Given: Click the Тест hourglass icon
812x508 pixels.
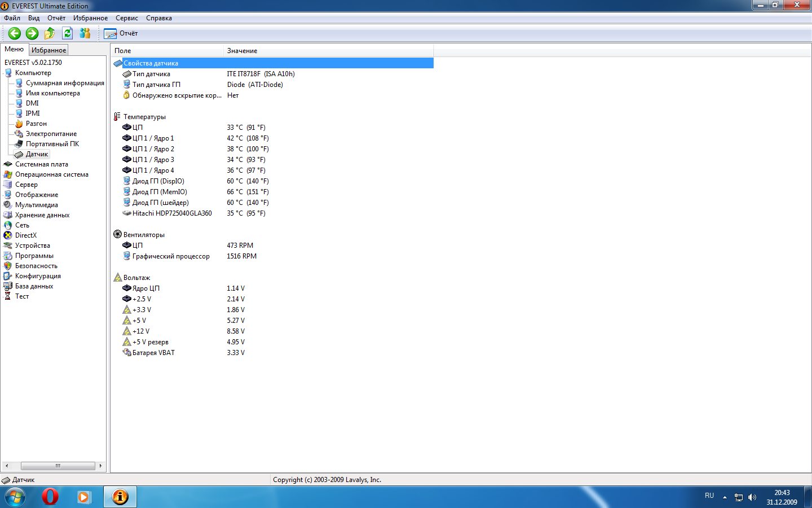Looking at the screenshot, I should (8, 296).
